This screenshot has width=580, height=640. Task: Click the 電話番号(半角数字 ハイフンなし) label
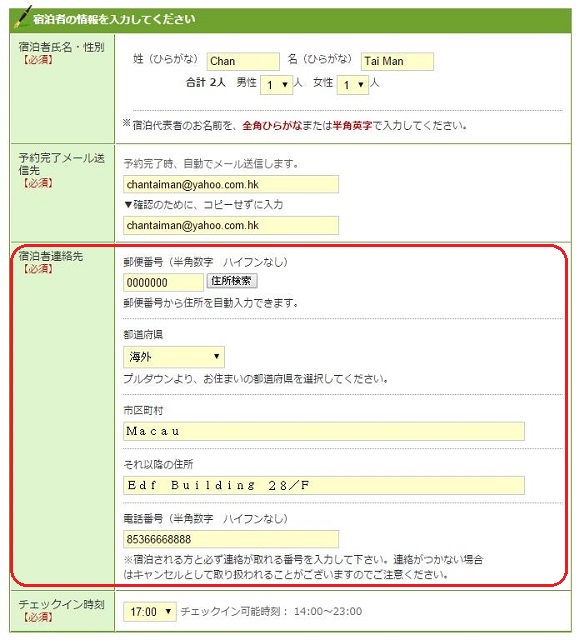pos(205,519)
